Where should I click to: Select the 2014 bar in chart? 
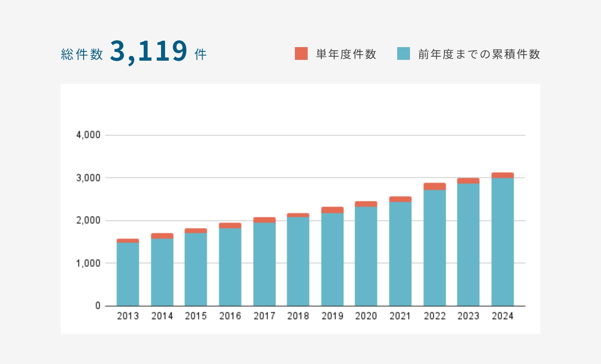coord(162,269)
